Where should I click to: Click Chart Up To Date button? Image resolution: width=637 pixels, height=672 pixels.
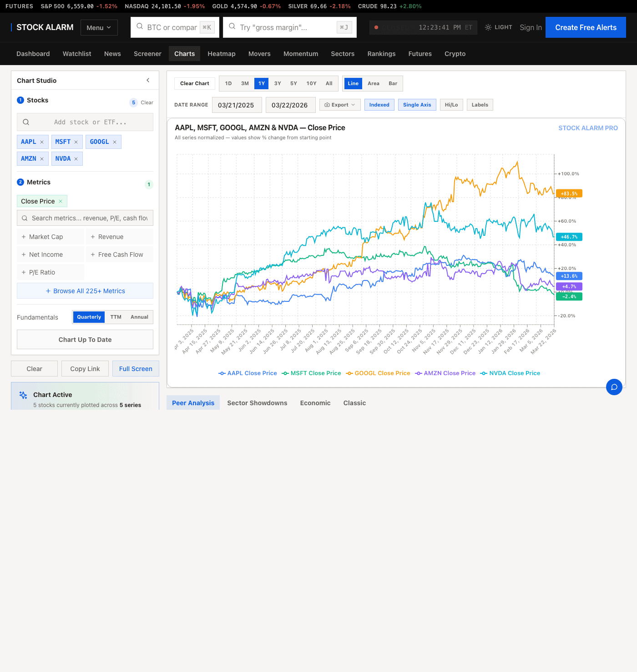point(85,340)
